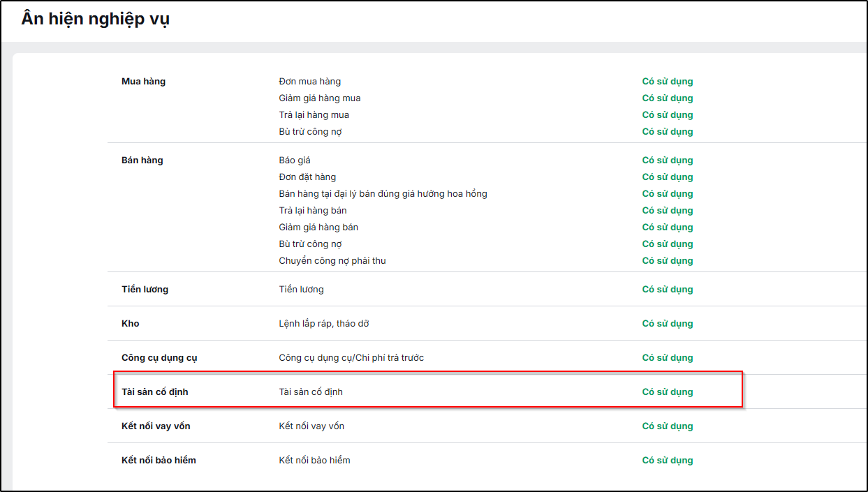The height and width of the screenshot is (492, 868).
Task: Click 'Bù trừ công nợ' label under Bán hàng
Action: pos(311,244)
